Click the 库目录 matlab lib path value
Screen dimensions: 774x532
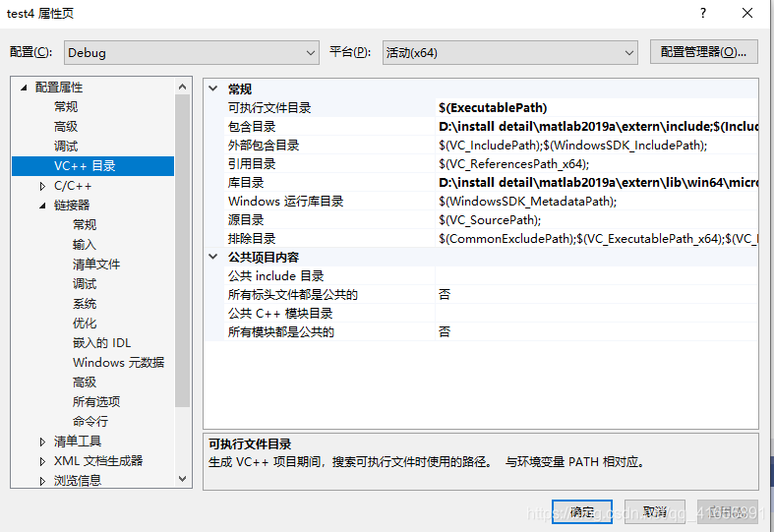coord(598,183)
